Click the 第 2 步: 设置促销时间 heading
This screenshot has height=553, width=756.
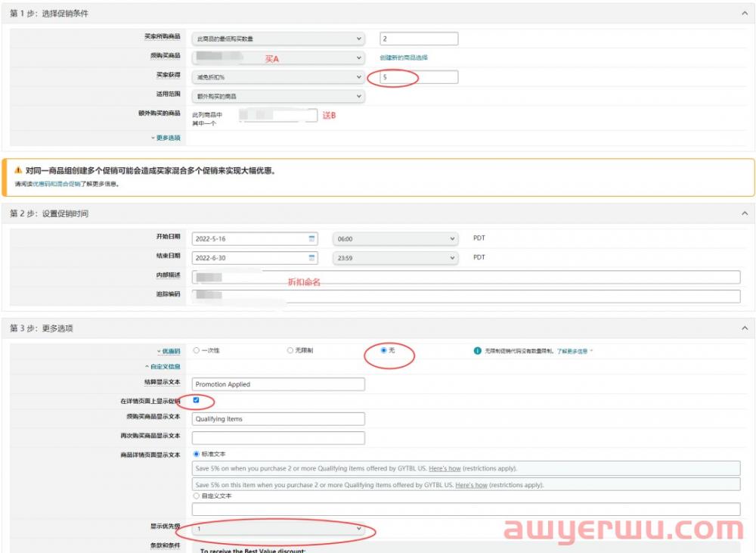click(x=49, y=213)
